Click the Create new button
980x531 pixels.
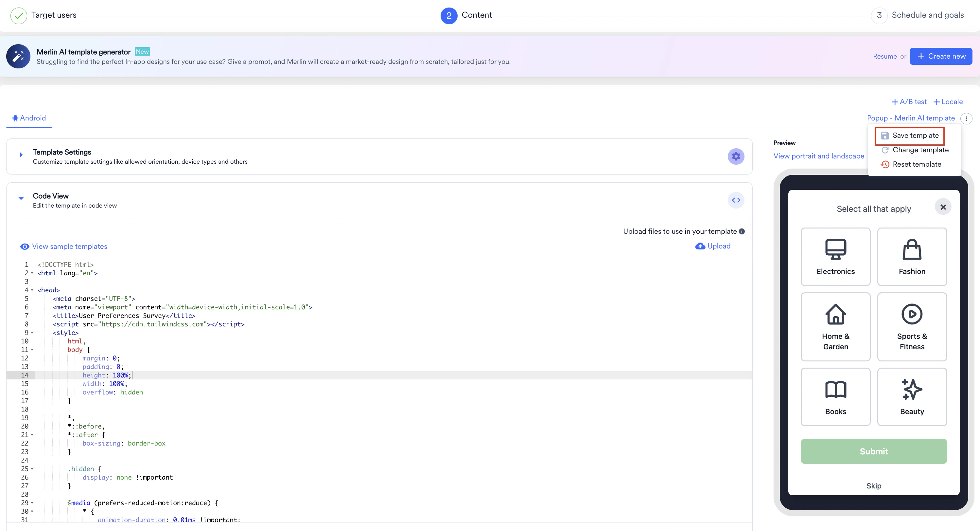click(941, 56)
